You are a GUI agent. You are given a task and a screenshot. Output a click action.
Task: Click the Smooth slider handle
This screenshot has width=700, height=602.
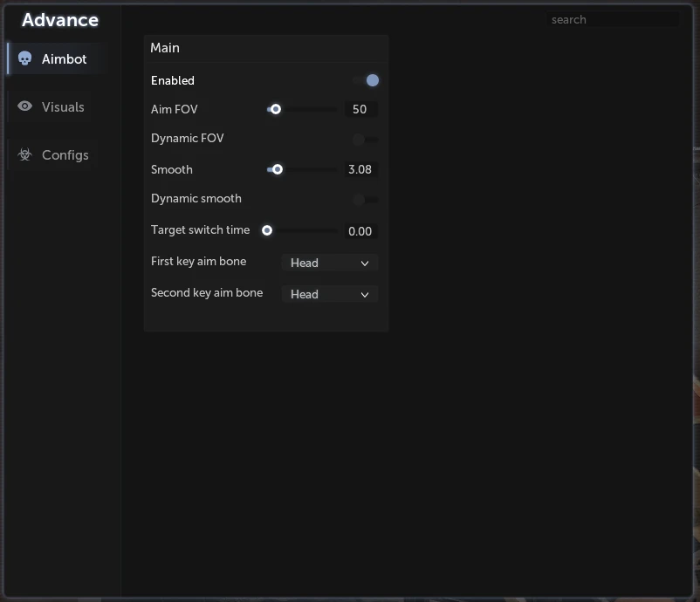pos(278,169)
